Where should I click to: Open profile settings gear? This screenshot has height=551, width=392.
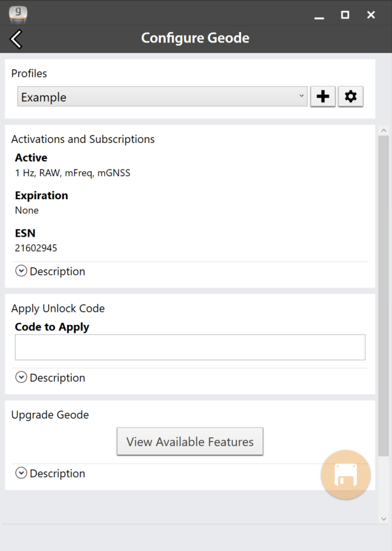[x=351, y=97]
